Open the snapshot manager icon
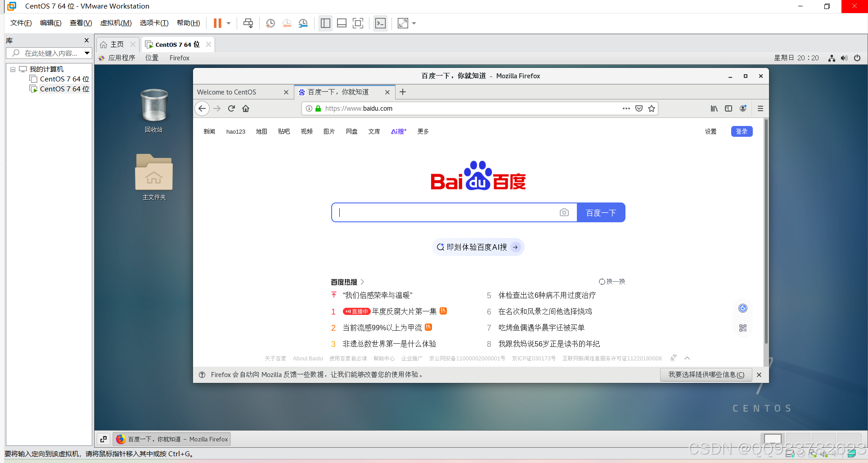 point(303,23)
